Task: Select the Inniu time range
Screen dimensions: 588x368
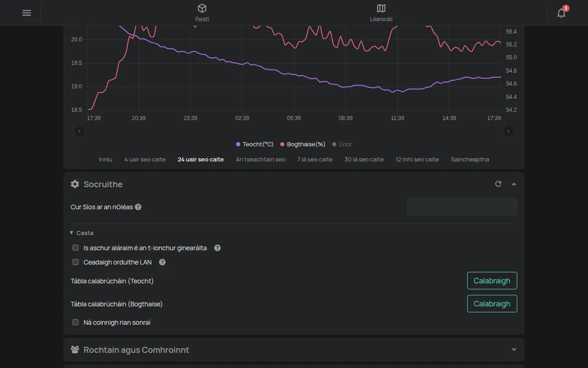Action: (x=106, y=160)
